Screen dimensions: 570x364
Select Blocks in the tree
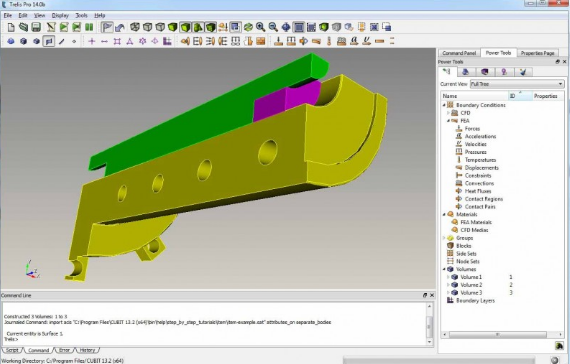463,246
